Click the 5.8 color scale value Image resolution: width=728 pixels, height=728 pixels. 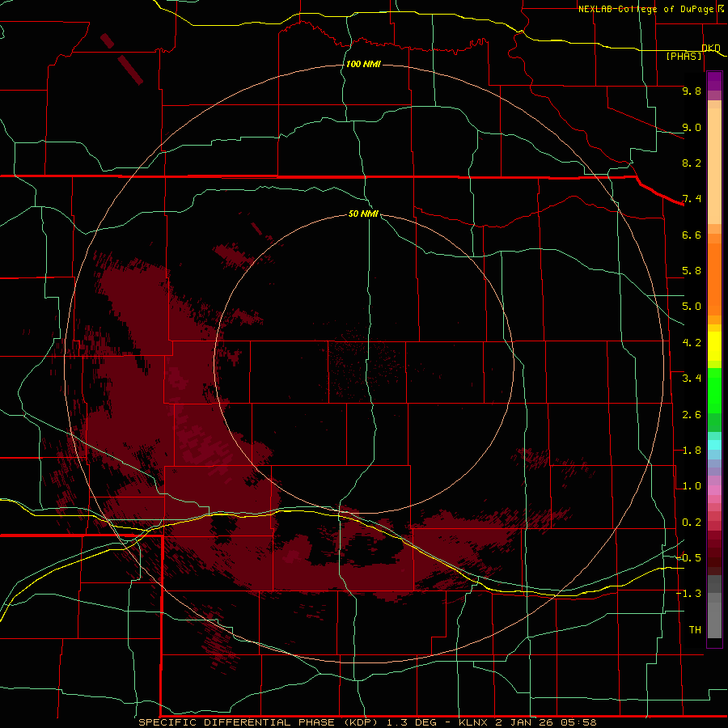tap(692, 271)
